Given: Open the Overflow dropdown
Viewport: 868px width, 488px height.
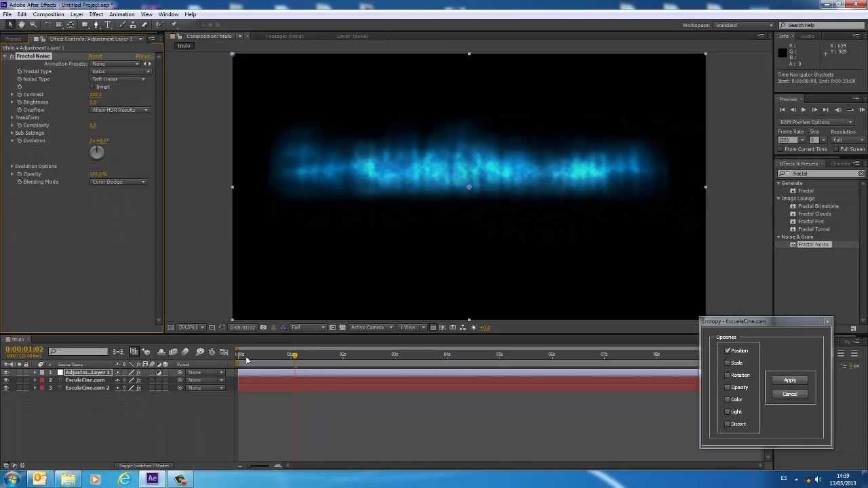Looking at the screenshot, I should [119, 110].
